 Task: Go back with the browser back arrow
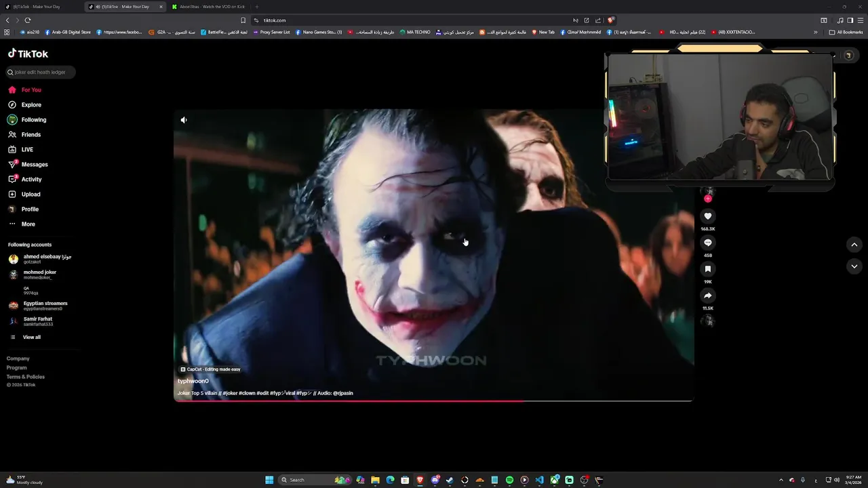[7, 20]
